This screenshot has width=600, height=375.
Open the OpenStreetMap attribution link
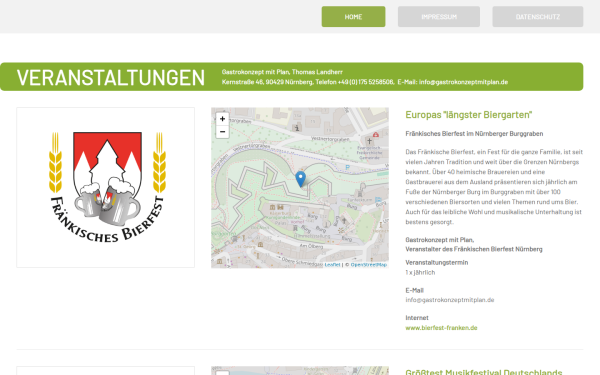point(369,264)
